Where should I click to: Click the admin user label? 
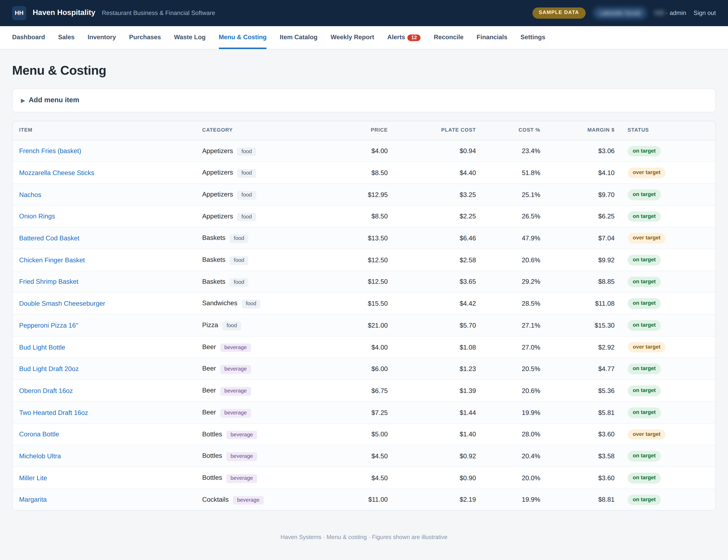[x=677, y=13]
